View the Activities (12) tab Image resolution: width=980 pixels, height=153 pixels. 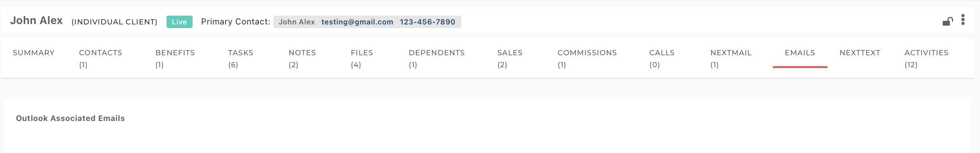(x=926, y=58)
